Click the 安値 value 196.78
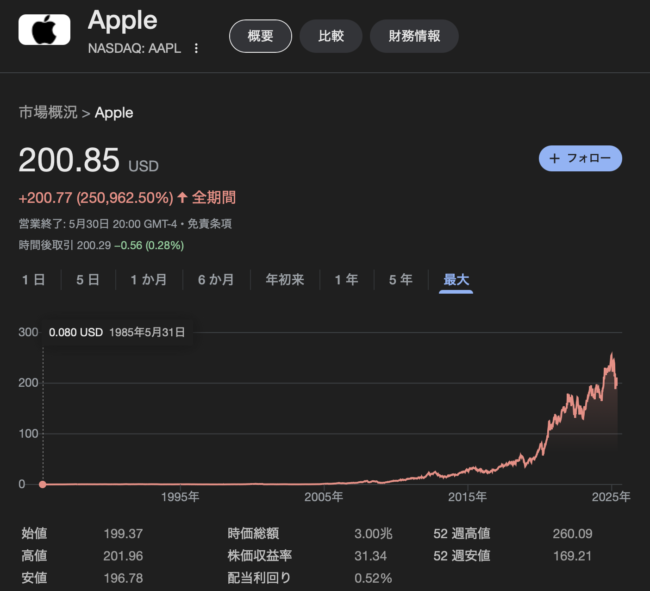Image resolution: width=650 pixels, height=591 pixels. coord(123,578)
